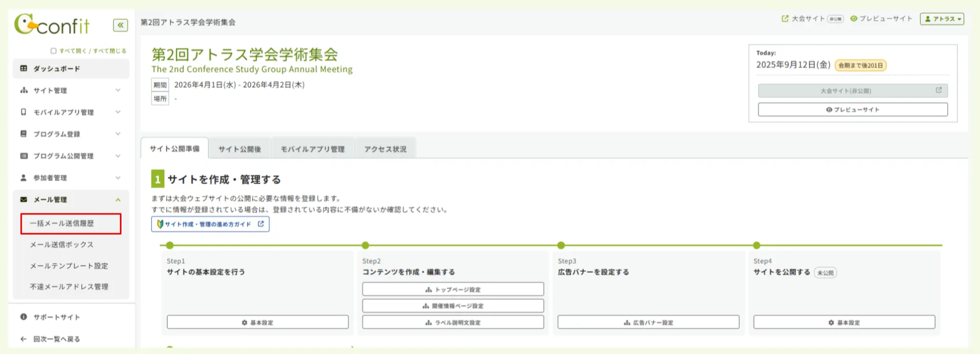Click the Step1 timeline marker dot
This screenshot has width=980, height=354.
pos(170,245)
